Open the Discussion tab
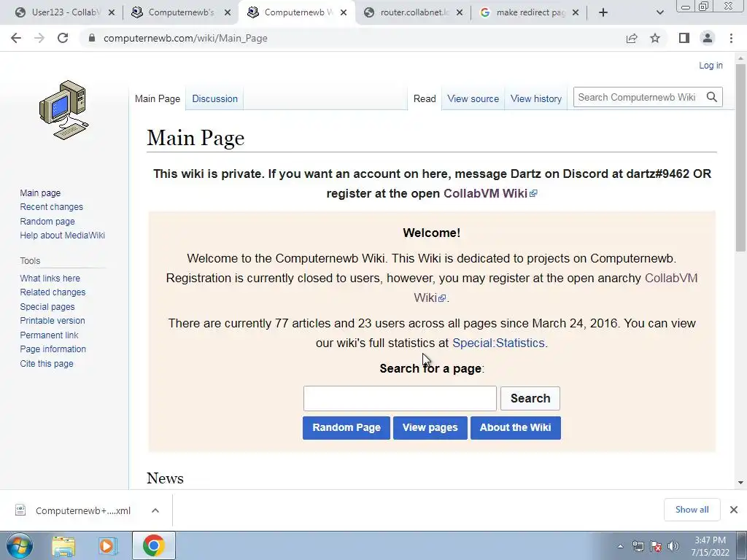Viewport: 747px width, 560px height. click(x=215, y=98)
